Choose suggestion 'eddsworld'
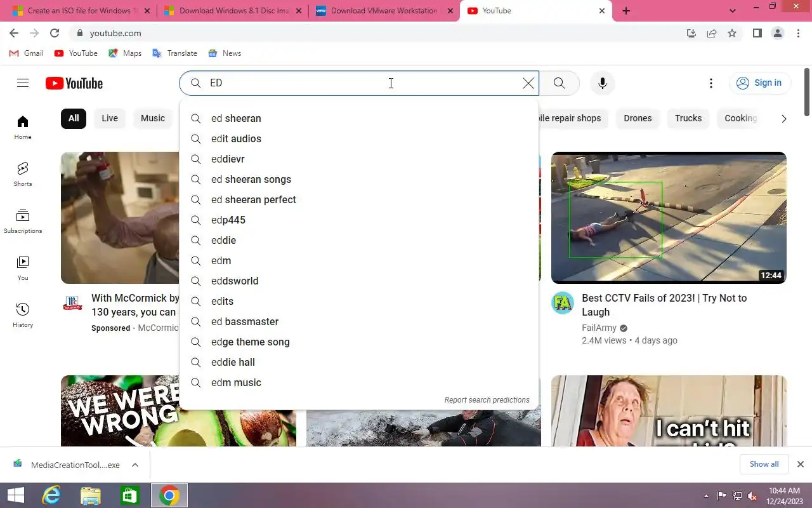 coord(359,281)
